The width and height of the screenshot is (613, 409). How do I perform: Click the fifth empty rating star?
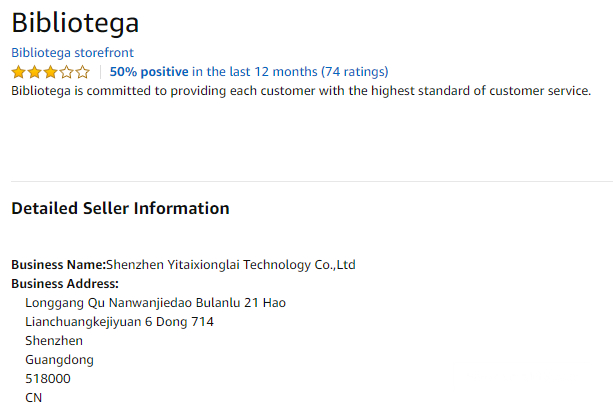[82, 72]
